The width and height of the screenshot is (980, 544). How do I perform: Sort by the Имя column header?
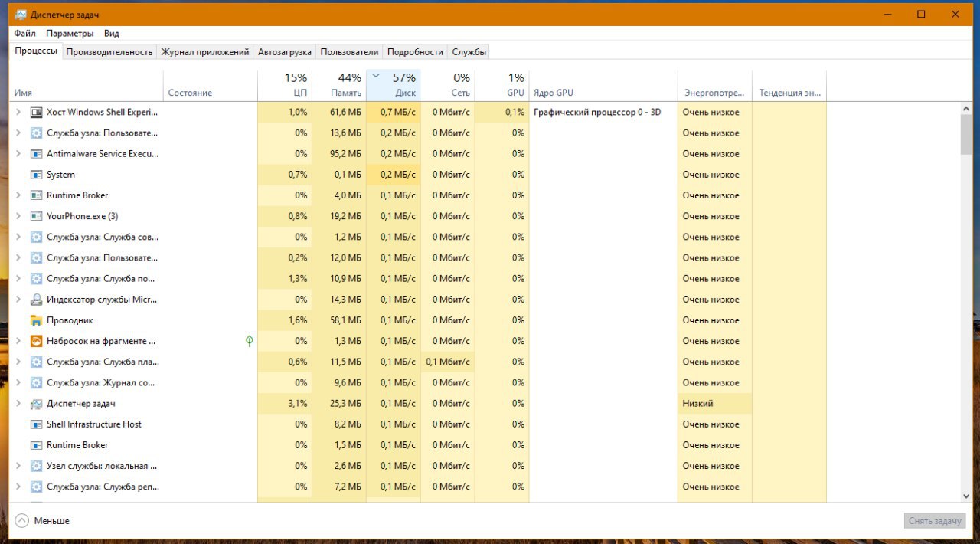point(87,85)
